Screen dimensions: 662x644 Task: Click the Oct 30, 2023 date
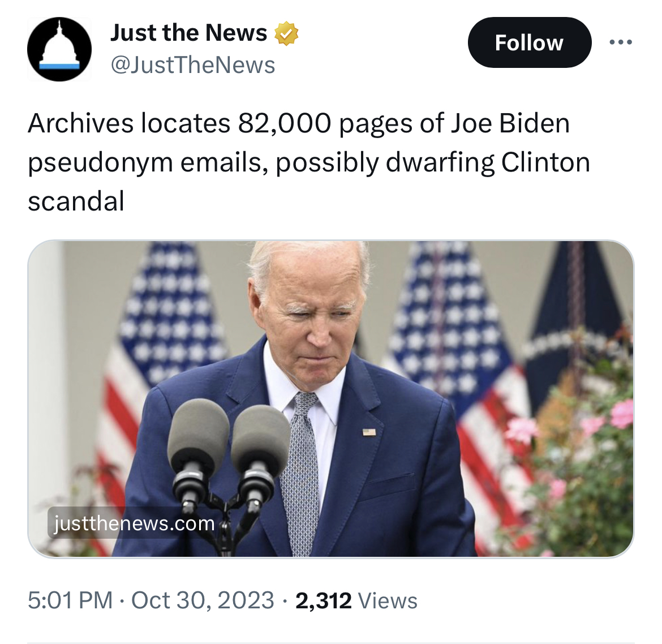203,600
